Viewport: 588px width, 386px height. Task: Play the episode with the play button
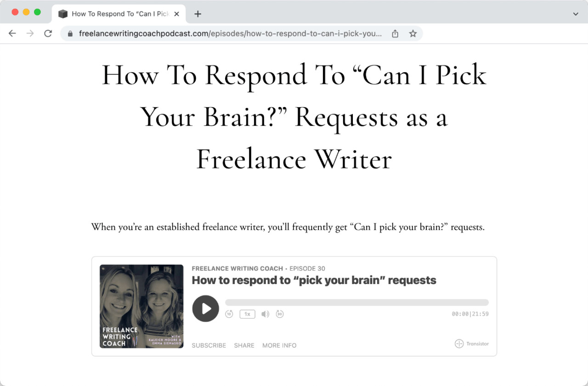point(205,308)
